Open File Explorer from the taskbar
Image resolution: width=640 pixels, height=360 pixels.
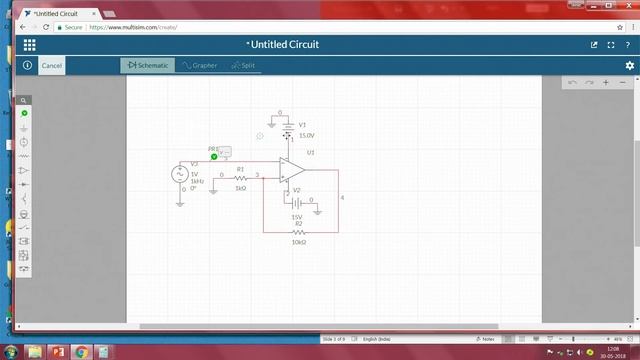[34, 352]
